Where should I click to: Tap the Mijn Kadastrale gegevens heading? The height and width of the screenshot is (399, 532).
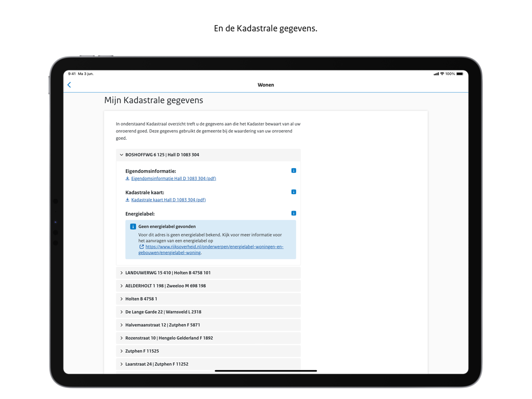(x=154, y=100)
